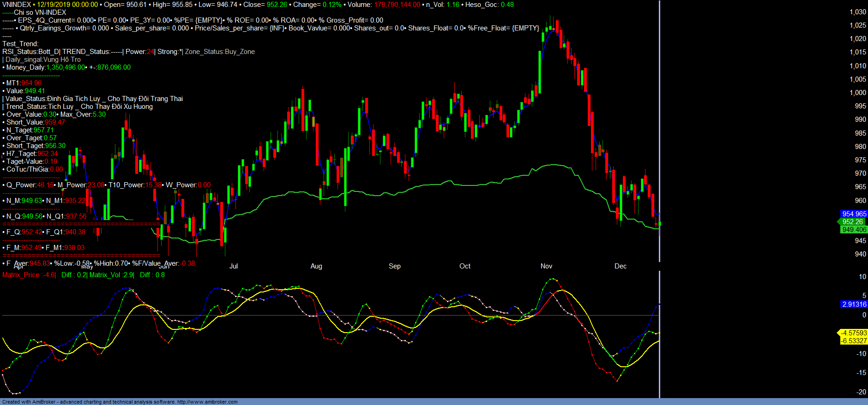Screen dimensions: 868x405
Task: Select the green 952.26 close price tag
Action: coord(852,222)
